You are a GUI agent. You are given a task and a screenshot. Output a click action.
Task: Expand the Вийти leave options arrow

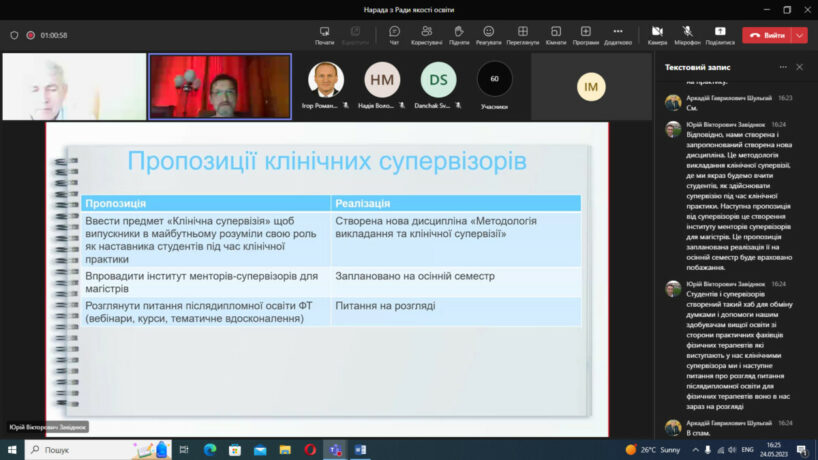799,35
